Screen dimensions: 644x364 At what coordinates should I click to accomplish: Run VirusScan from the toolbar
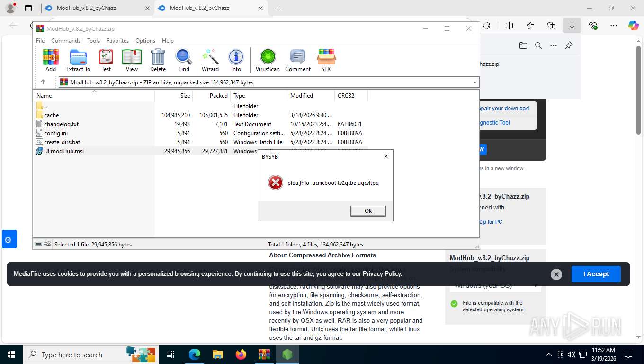(x=268, y=61)
